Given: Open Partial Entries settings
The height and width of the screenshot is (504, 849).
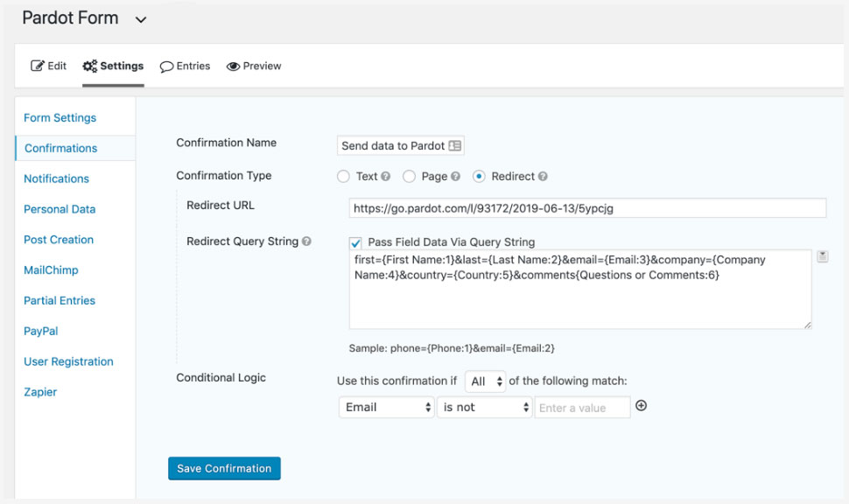Looking at the screenshot, I should click(x=60, y=300).
